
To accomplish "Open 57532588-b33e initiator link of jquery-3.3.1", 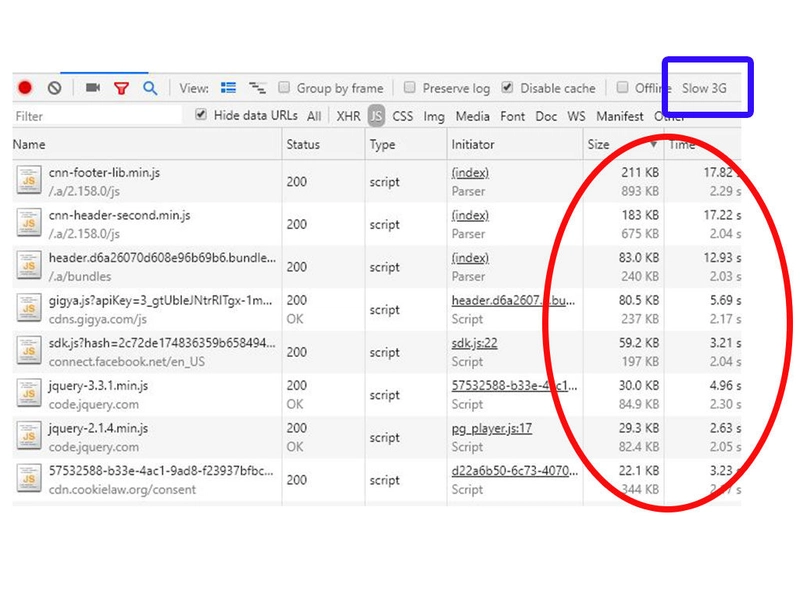I will coord(514,386).
